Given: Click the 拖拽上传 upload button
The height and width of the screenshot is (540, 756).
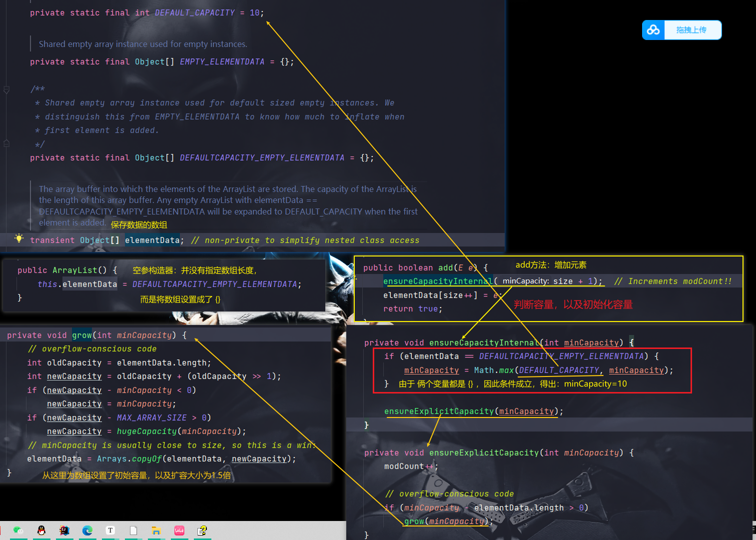Looking at the screenshot, I should (x=692, y=30).
